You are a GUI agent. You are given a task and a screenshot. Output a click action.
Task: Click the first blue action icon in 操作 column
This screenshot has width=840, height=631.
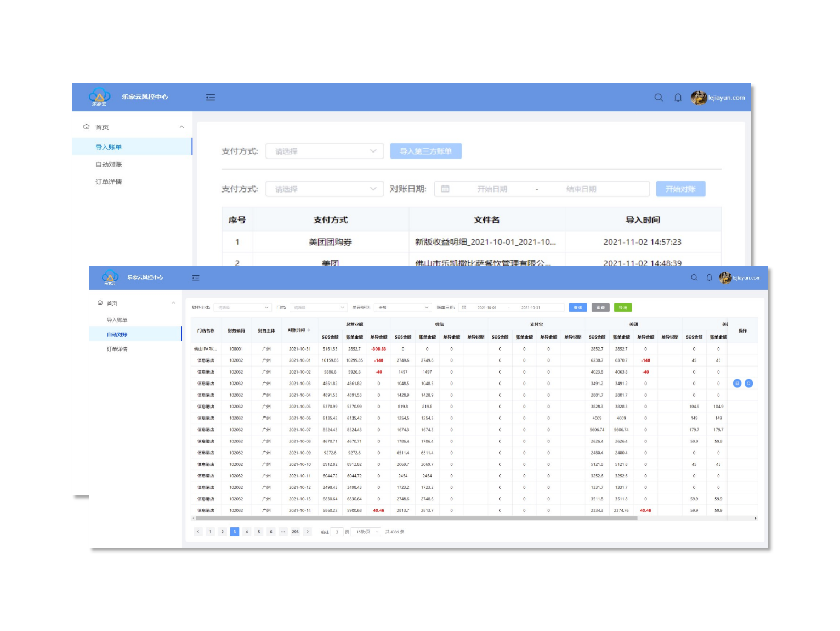click(x=737, y=384)
